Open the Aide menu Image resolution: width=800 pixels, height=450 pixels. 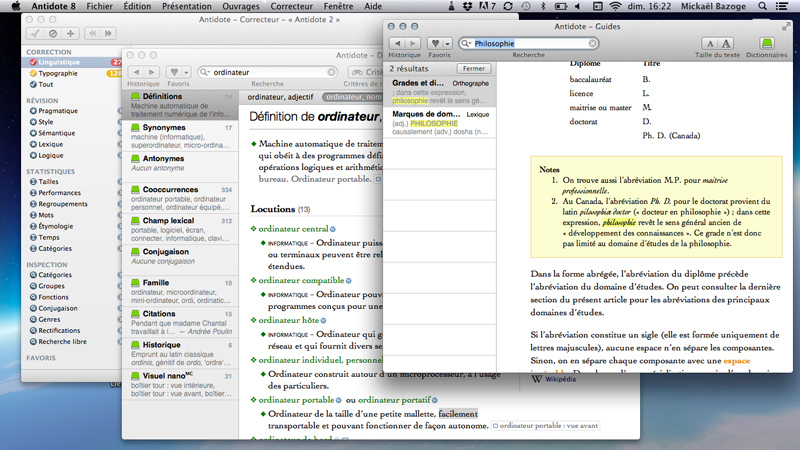[x=373, y=6]
